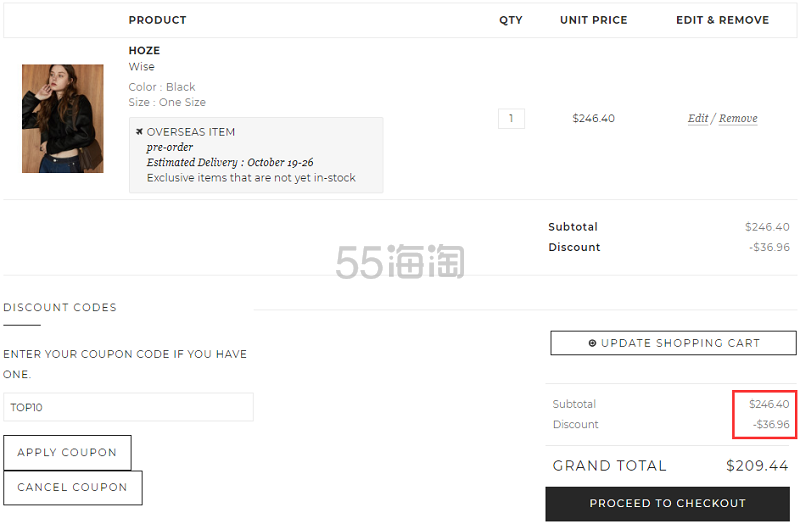
Task: Focus the quantity input field
Action: (x=511, y=118)
